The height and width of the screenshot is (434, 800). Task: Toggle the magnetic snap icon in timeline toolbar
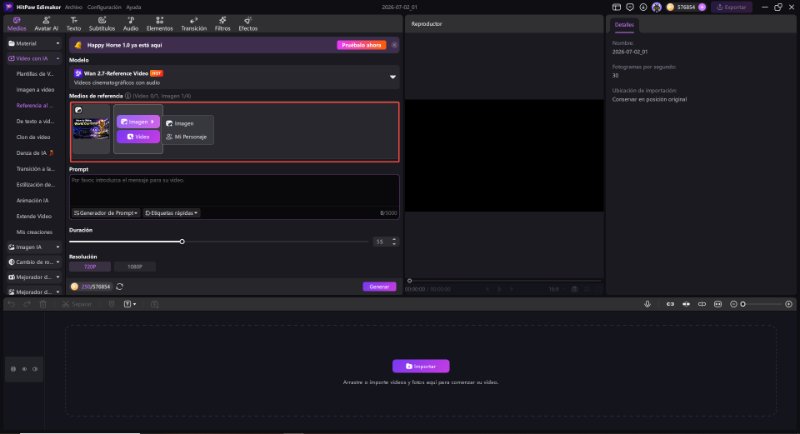coord(670,304)
